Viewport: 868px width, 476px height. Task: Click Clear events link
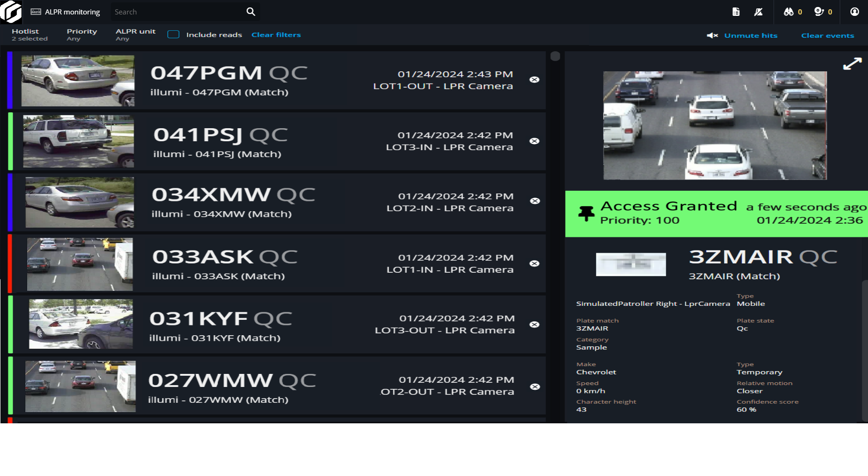coord(827,35)
